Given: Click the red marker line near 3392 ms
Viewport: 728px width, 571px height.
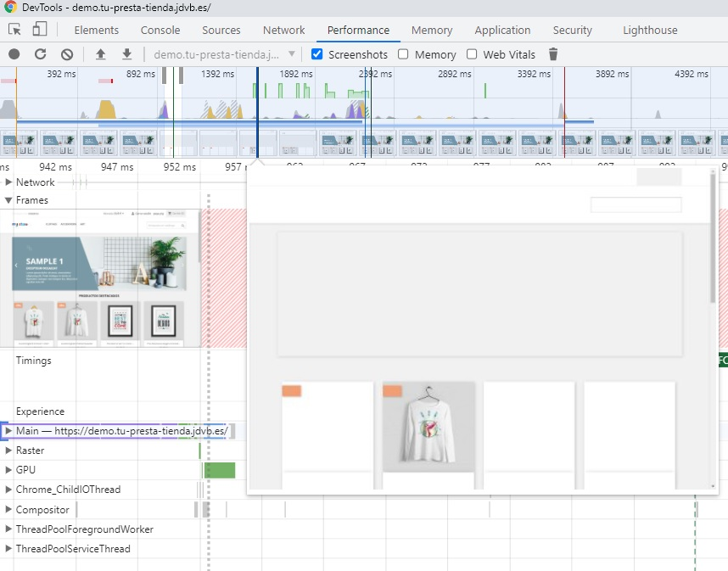Looking at the screenshot, I should [x=564, y=111].
